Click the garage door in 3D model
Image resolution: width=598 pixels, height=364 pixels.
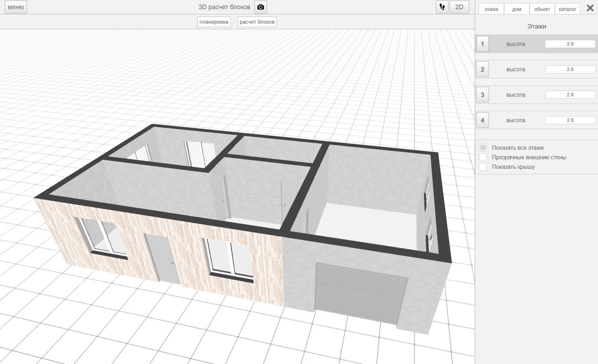click(x=360, y=293)
